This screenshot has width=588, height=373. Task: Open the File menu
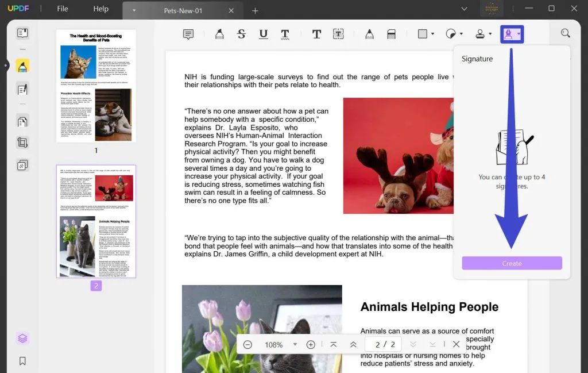(x=63, y=9)
